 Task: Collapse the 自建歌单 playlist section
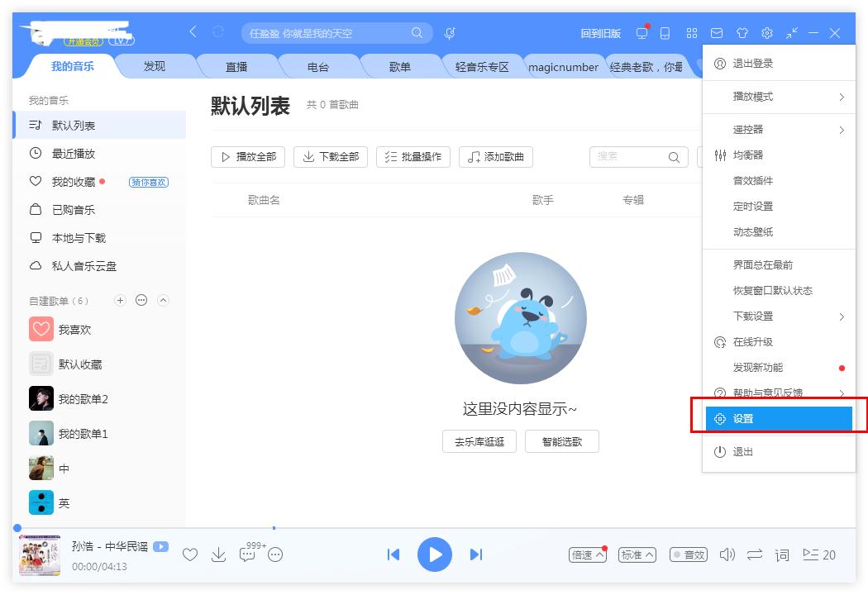click(x=164, y=300)
